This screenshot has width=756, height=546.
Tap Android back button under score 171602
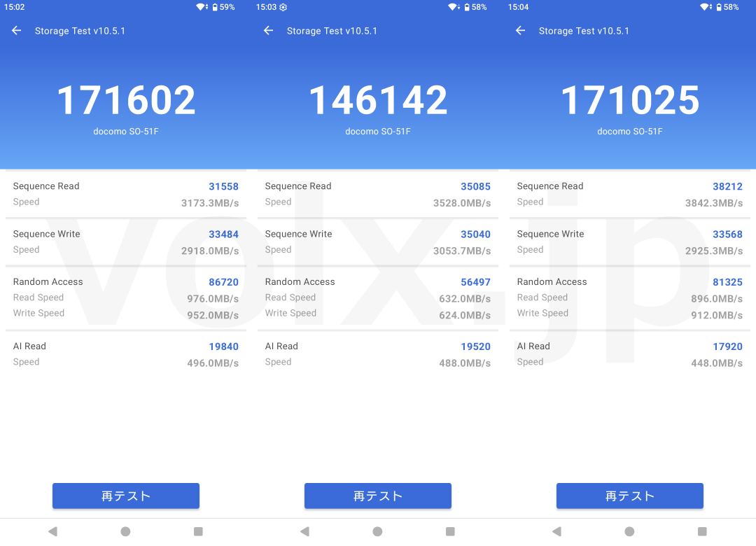53,531
